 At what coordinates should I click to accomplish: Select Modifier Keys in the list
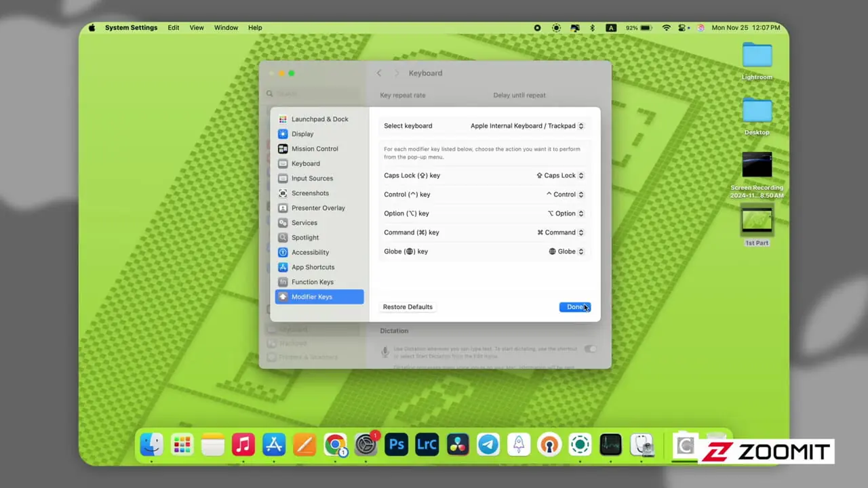pyautogui.click(x=319, y=297)
